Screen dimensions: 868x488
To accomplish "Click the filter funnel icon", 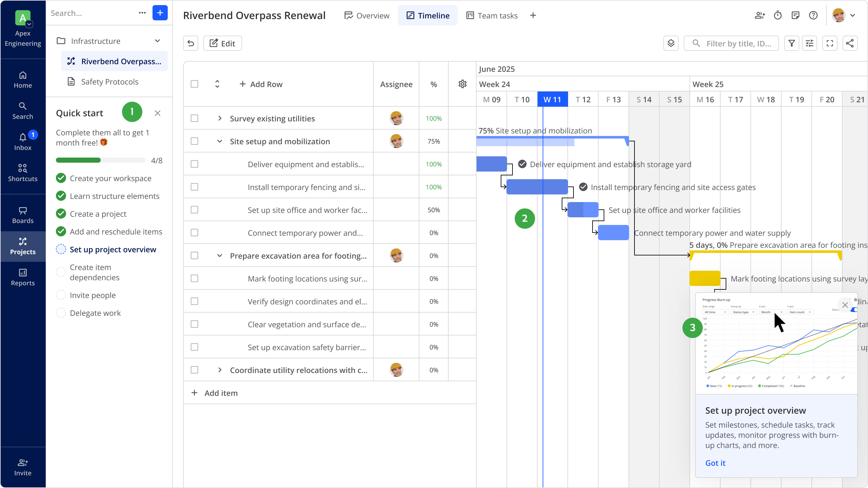I will pos(791,43).
